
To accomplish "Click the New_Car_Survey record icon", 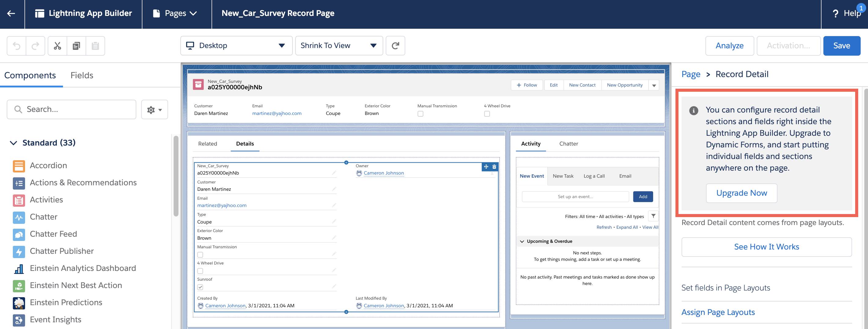I will point(198,84).
